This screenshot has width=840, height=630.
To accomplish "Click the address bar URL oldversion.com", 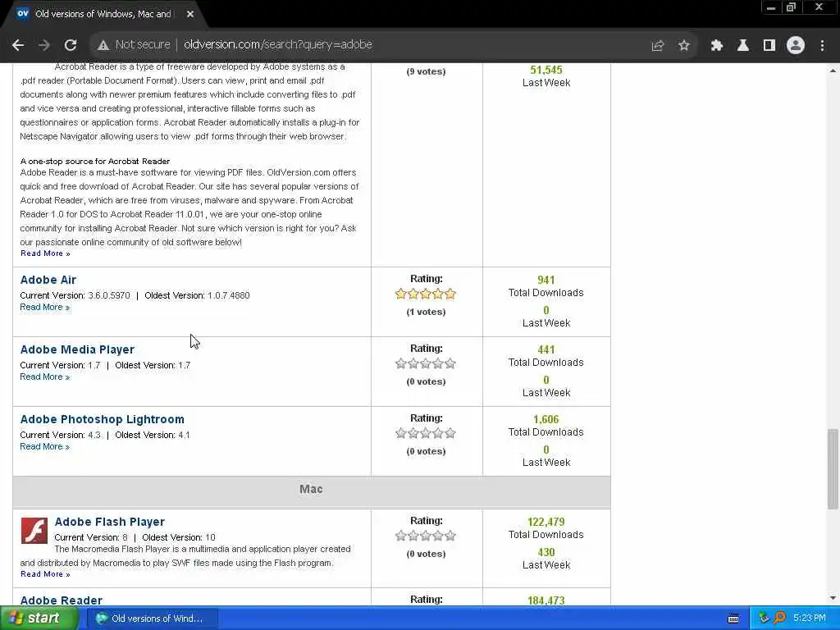I will coord(277,44).
